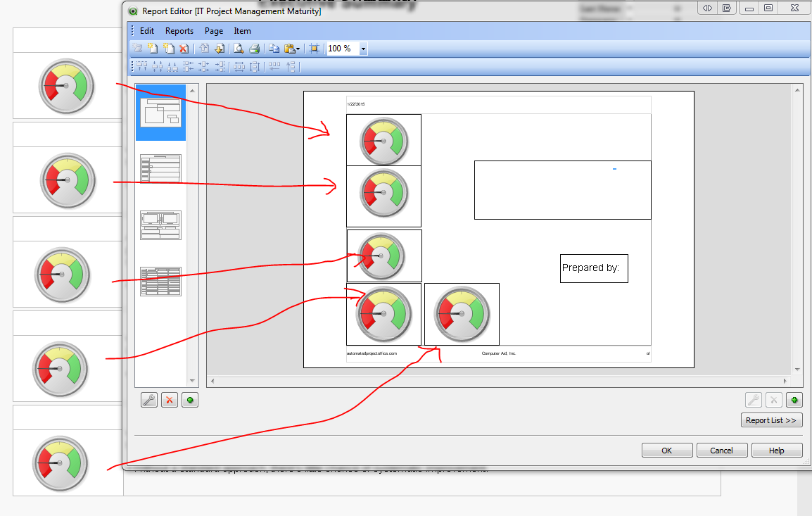Open the zoom percentage dropdown arrow

pos(363,49)
